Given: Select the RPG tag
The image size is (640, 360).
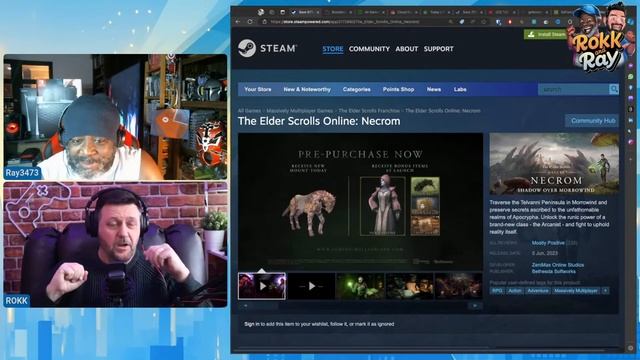Looking at the screenshot, I should pyautogui.click(x=497, y=291).
